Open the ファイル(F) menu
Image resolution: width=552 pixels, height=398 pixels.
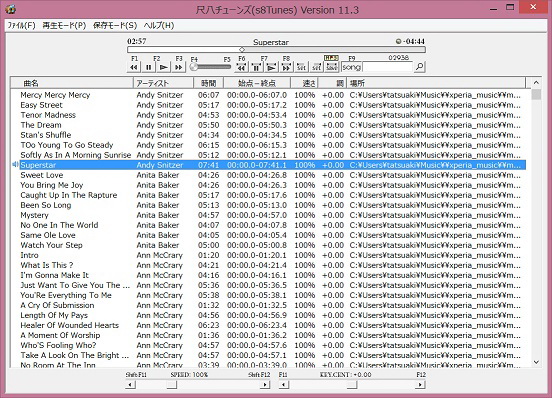(21, 25)
